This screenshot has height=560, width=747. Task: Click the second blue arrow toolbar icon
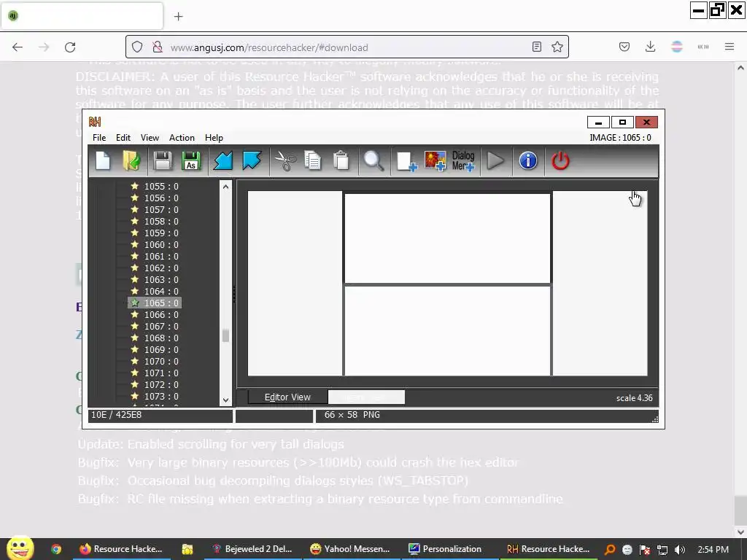click(252, 161)
